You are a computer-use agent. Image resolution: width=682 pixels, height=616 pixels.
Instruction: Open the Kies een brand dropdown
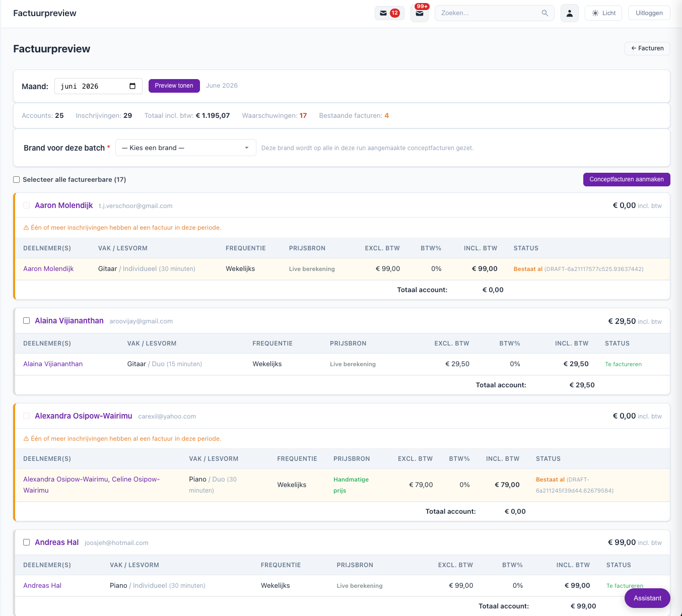(x=186, y=148)
